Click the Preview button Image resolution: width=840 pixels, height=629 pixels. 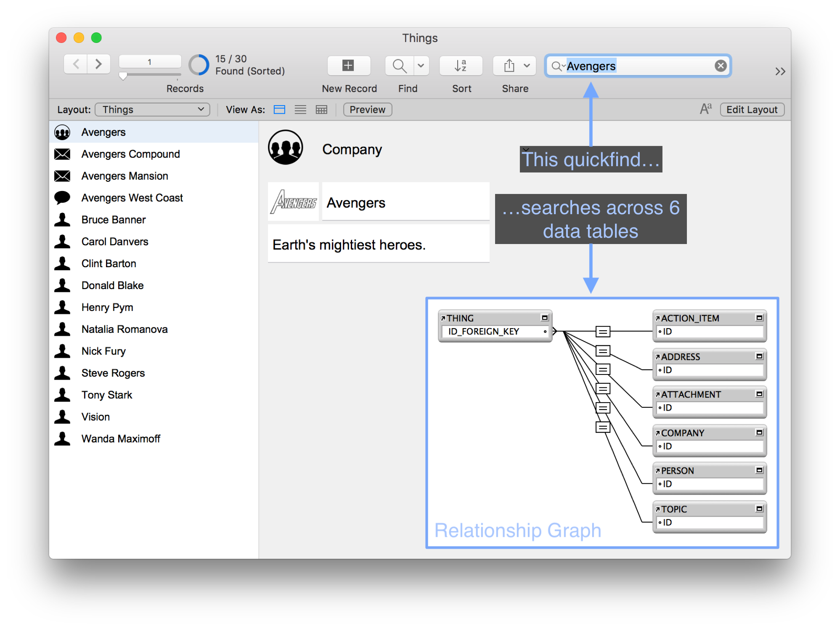pos(367,110)
